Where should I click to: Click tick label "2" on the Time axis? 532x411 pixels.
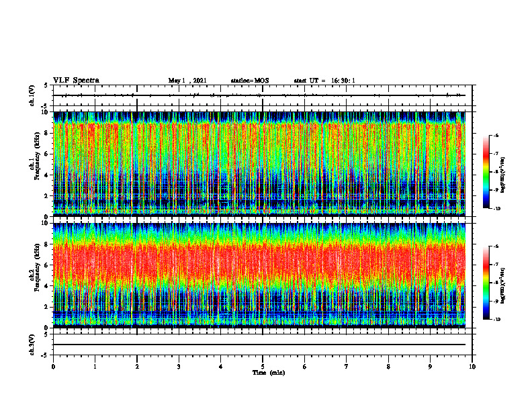[x=137, y=367]
